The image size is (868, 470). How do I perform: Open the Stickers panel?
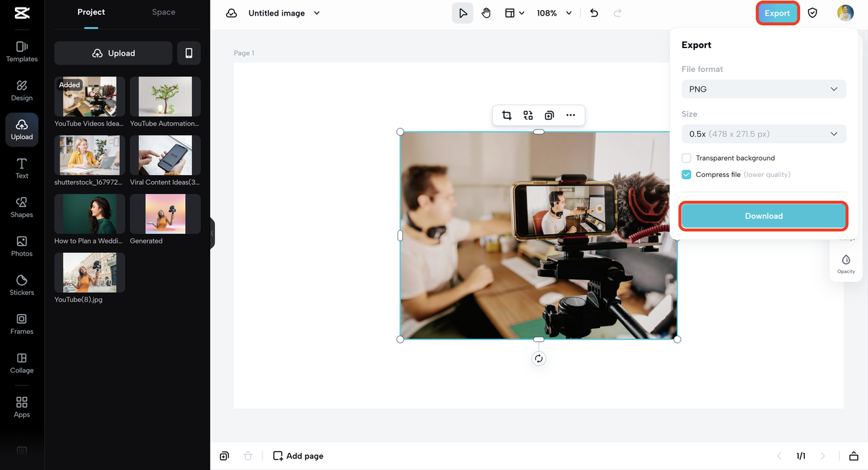pyautogui.click(x=21, y=283)
